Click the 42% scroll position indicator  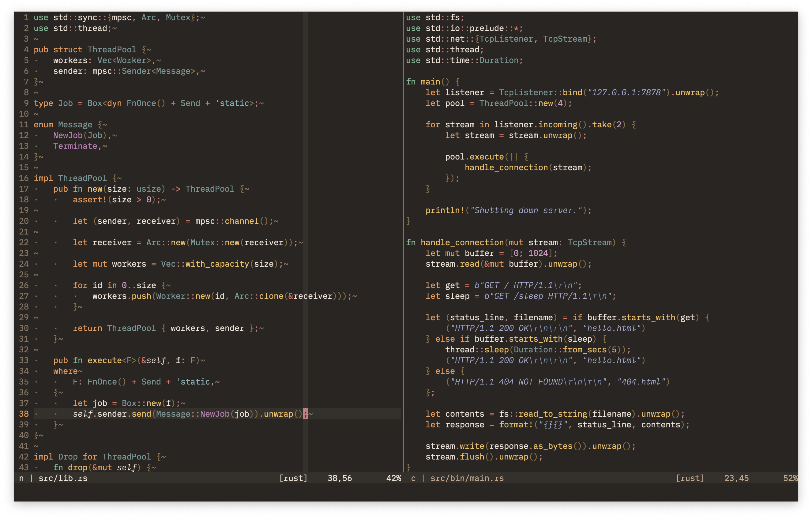click(x=394, y=478)
